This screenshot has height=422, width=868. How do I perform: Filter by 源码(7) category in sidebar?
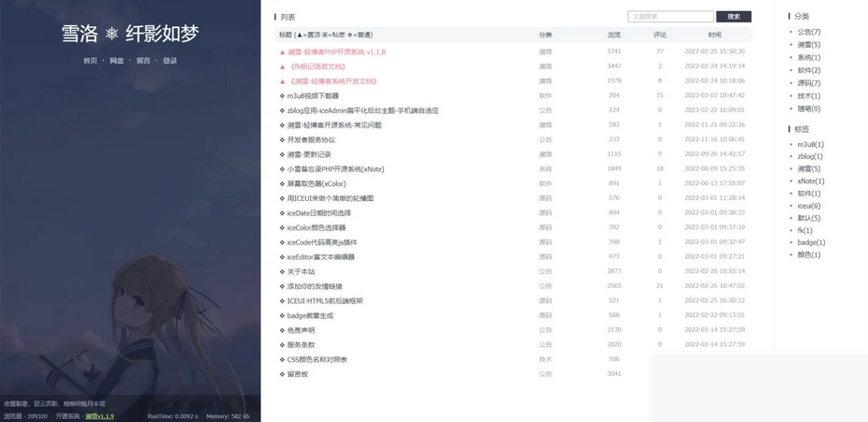point(808,83)
